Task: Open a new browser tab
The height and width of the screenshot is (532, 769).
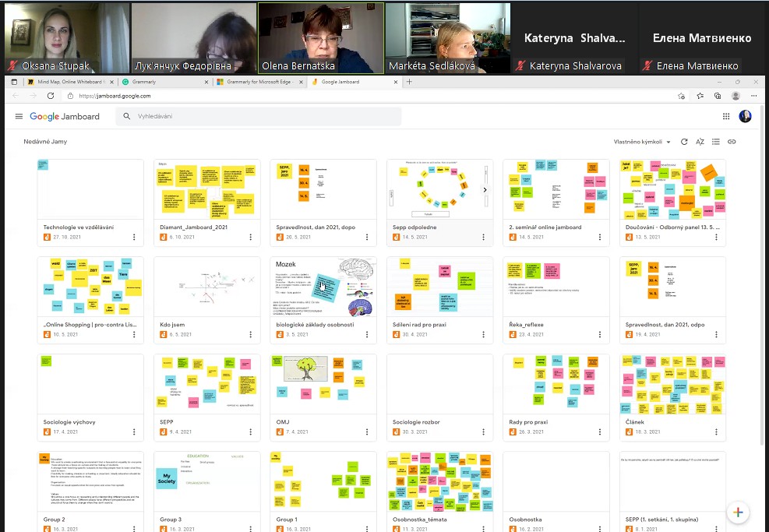Action: [x=409, y=82]
